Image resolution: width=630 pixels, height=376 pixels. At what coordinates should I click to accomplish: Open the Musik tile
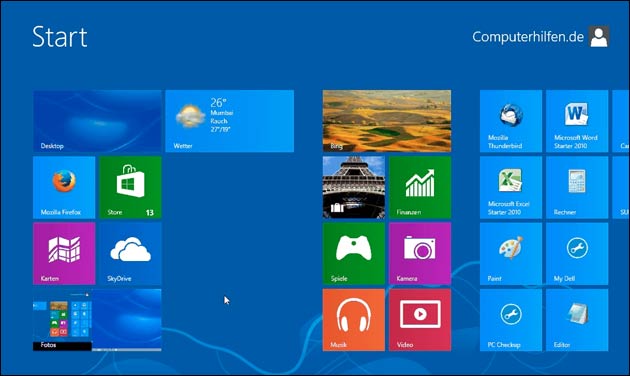click(x=354, y=320)
